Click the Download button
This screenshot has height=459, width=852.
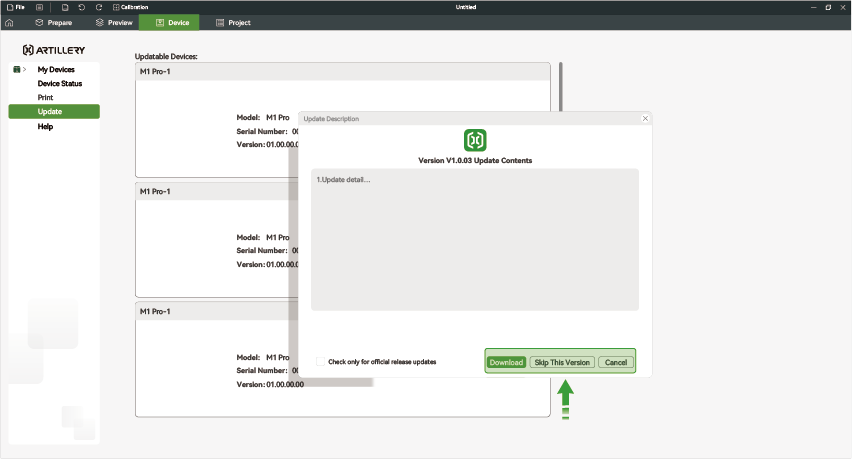click(506, 362)
